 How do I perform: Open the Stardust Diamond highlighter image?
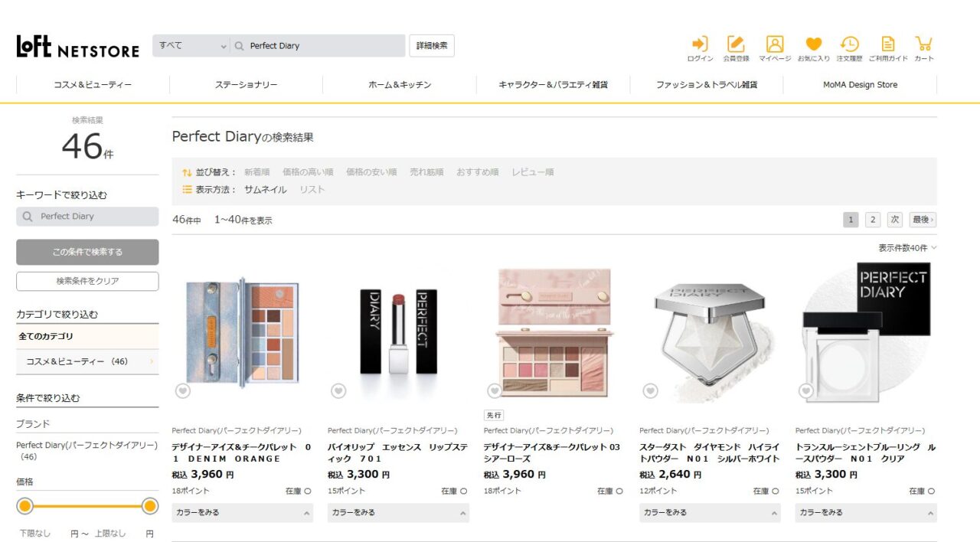(x=710, y=334)
